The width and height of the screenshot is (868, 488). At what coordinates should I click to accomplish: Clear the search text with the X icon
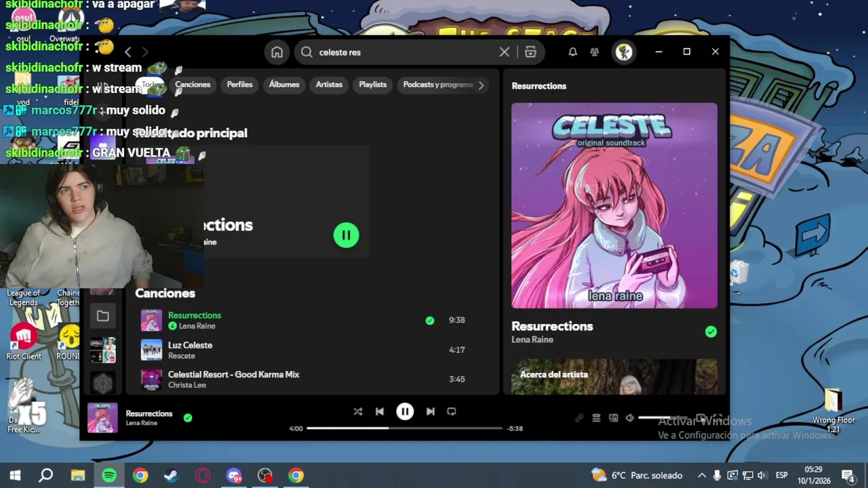coord(505,52)
